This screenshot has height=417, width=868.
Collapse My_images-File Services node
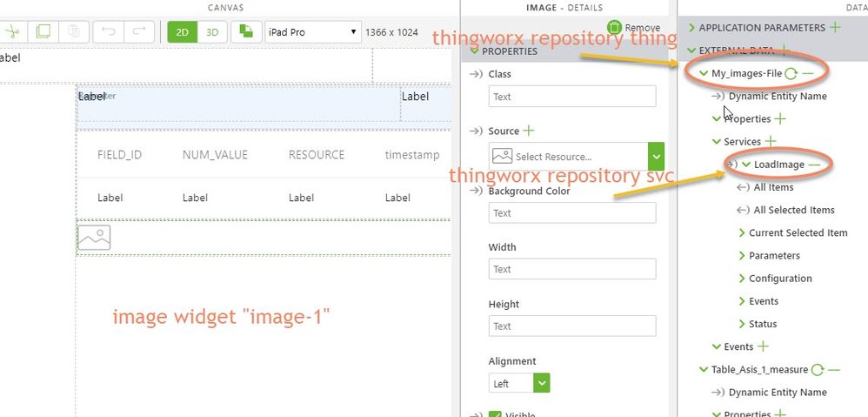(x=717, y=141)
